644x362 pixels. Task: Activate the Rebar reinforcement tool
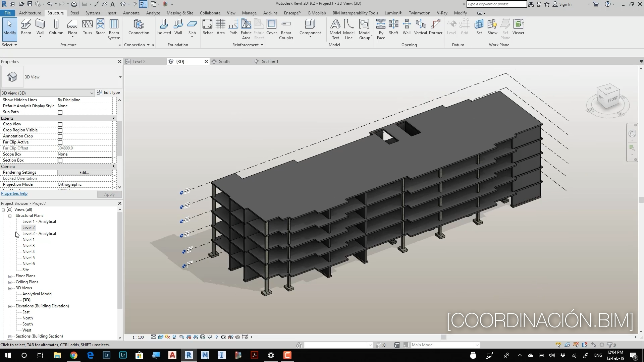coord(207,27)
